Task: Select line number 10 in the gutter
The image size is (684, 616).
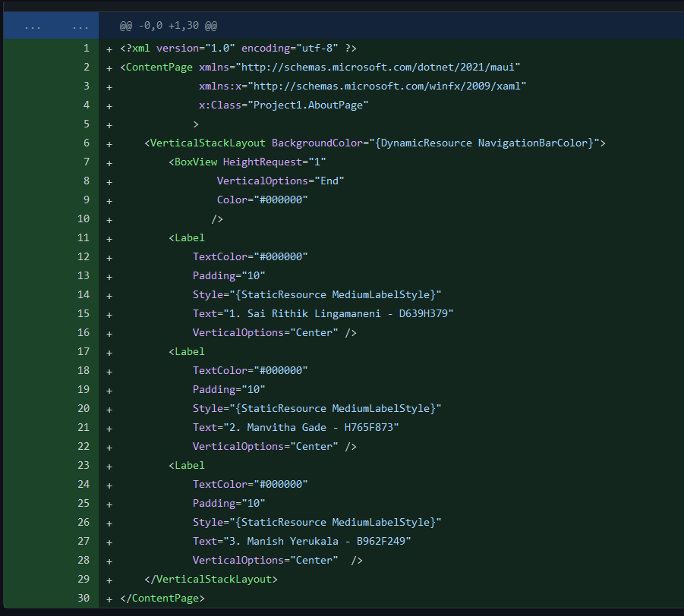Action: (x=84, y=218)
